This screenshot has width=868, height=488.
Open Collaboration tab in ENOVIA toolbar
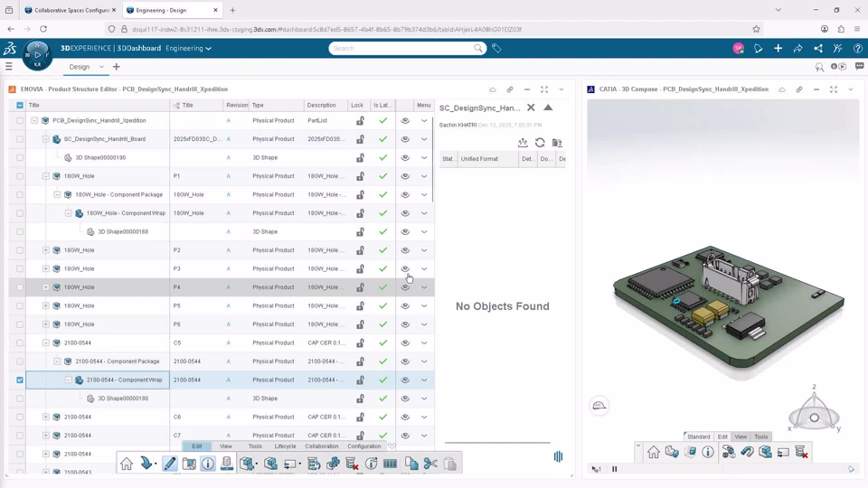322,446
